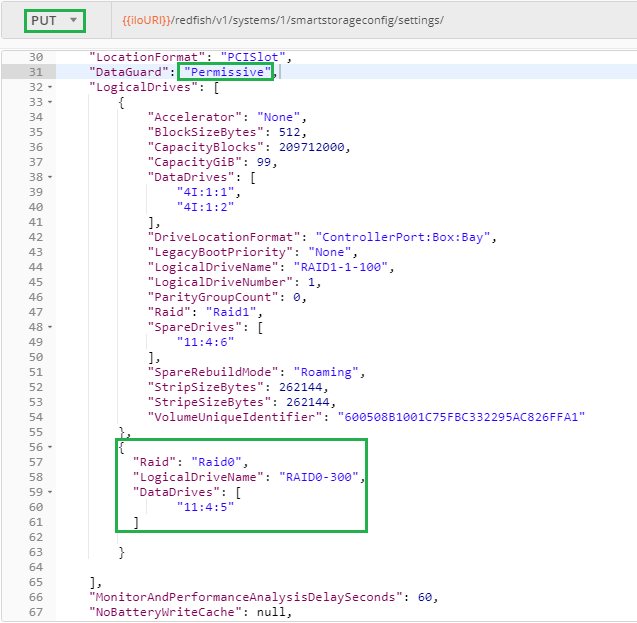Screen dimensions: 637x623
Task: Click the "11:4:6" spare drive entry
Action: coord(205,342)
